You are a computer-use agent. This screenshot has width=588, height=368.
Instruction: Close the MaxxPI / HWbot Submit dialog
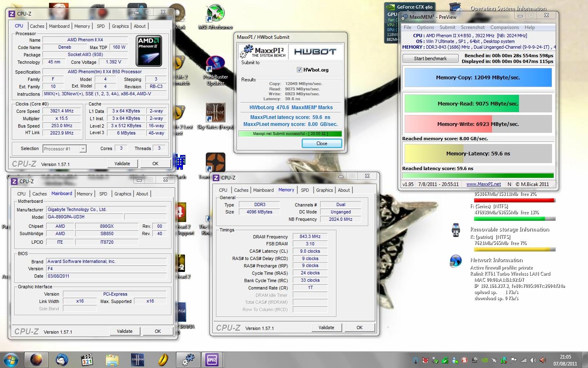pos(322,144)
